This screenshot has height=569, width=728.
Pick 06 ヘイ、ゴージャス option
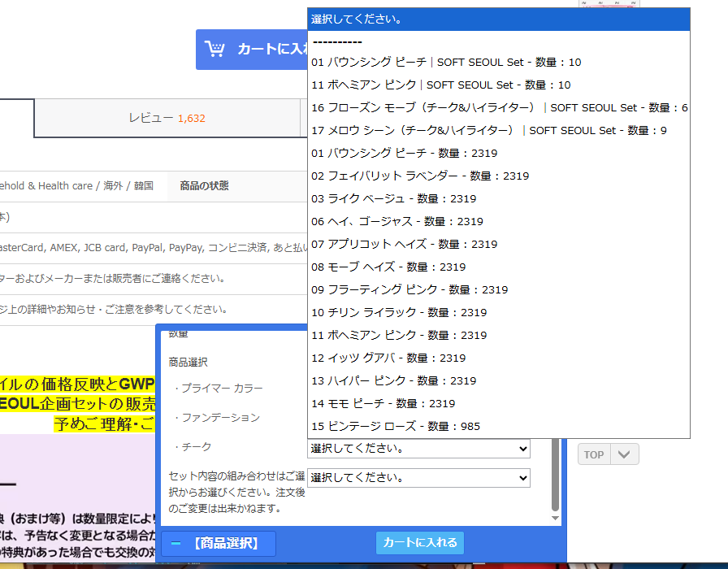tap(396, 221)
